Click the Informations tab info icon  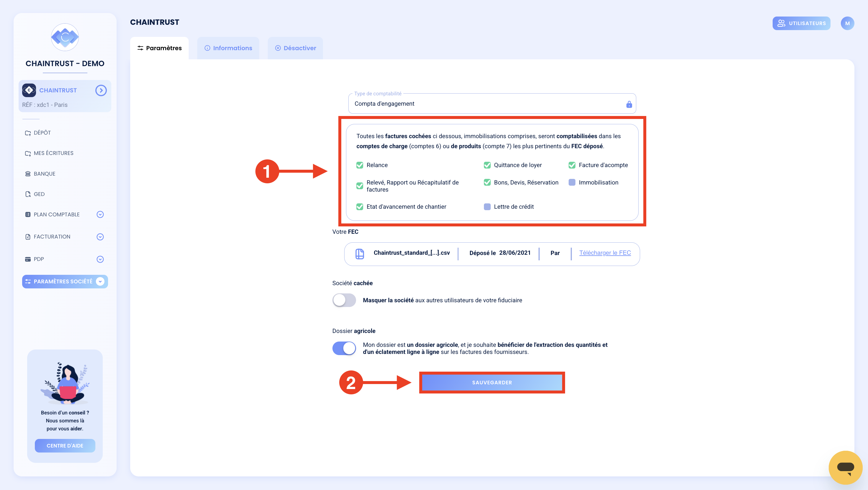(x=207, y=48)
